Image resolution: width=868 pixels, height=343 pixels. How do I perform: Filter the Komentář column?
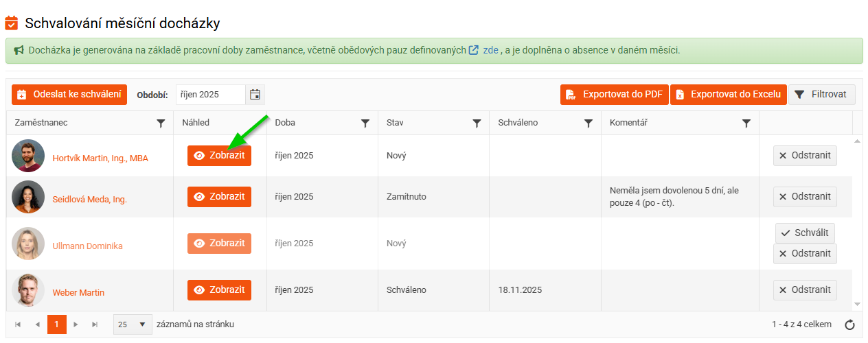pyautogui.click(x=746, y=123)
